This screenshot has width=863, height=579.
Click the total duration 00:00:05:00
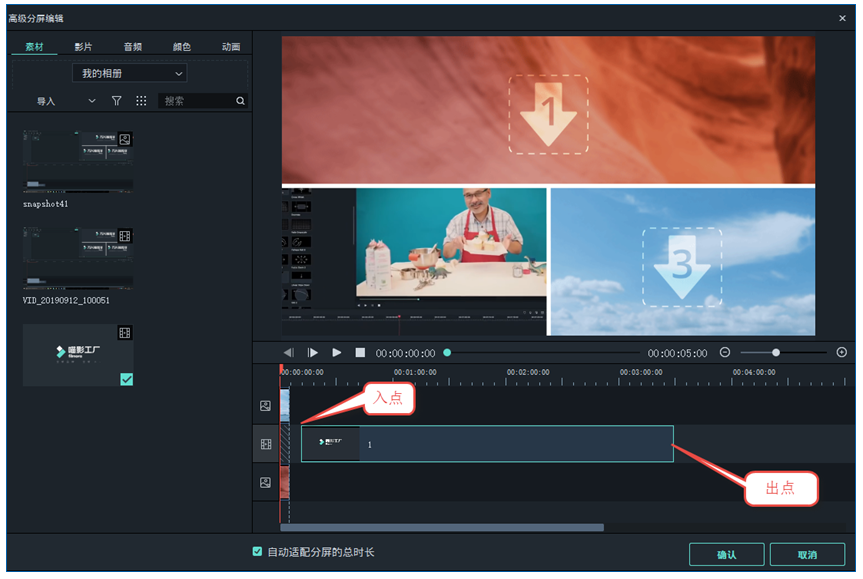[x=677, y=353]
